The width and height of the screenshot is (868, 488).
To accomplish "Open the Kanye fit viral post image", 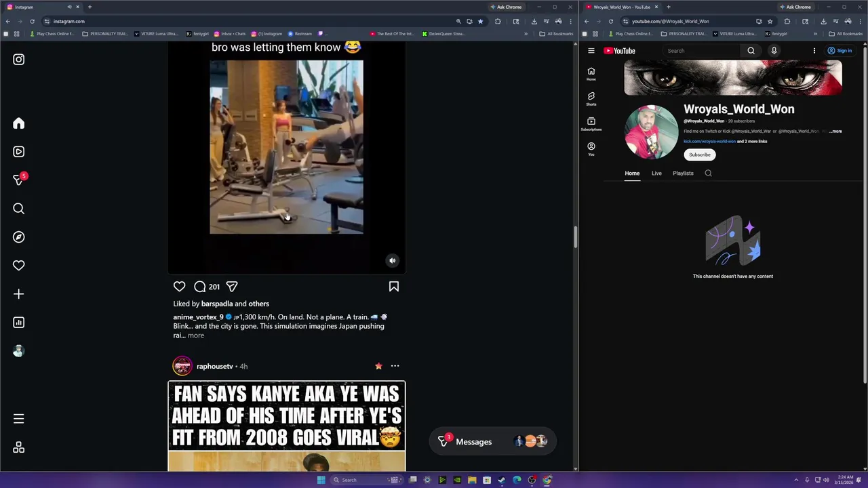I will tap(286, 426).
